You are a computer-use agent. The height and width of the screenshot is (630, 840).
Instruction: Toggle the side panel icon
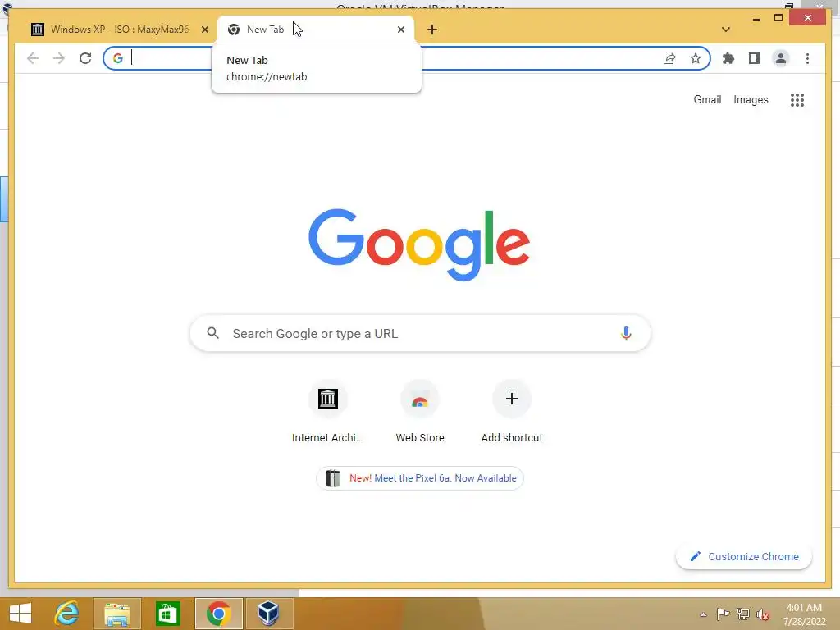pyautogui.click(x=755, y=58)
